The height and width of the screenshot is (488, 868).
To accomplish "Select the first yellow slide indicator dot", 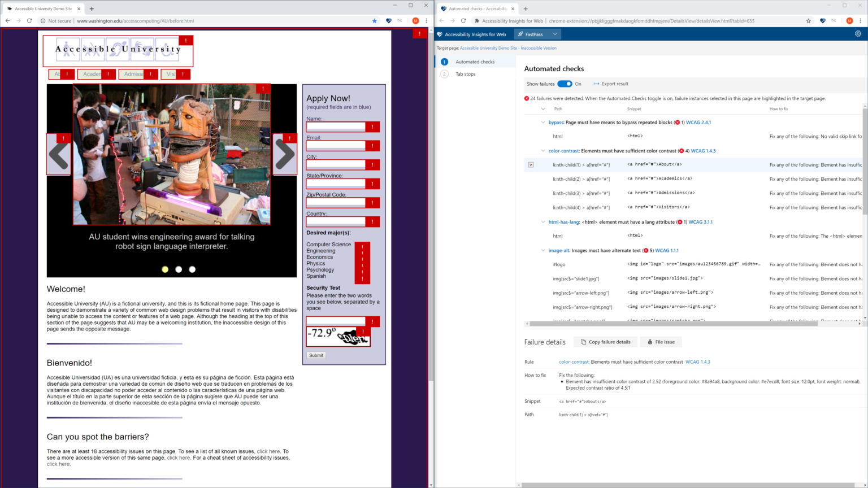I will 165,269.
